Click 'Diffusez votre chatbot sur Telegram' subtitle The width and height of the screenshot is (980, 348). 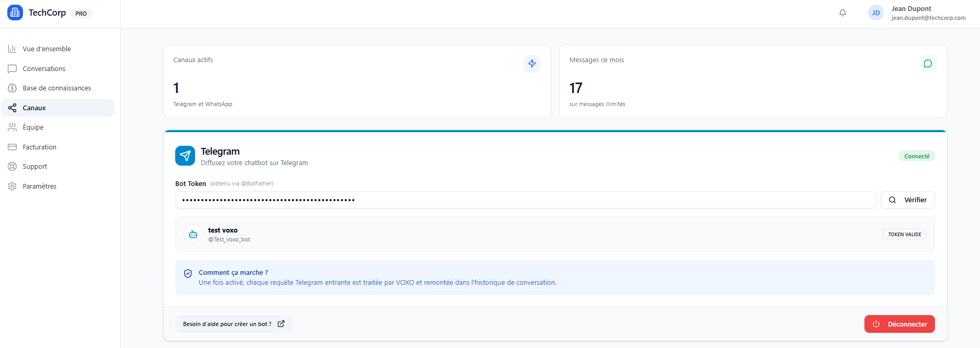(254, 163)
